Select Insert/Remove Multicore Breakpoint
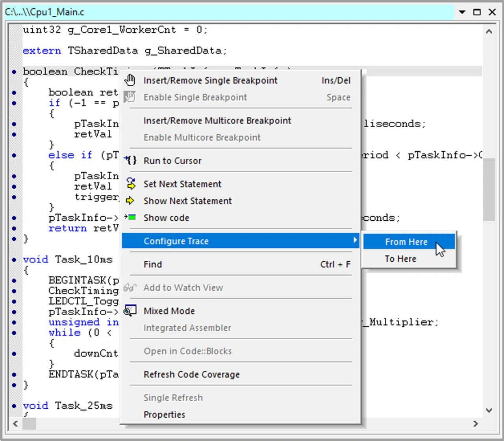504x441 pixels. (x=217, y=121)
